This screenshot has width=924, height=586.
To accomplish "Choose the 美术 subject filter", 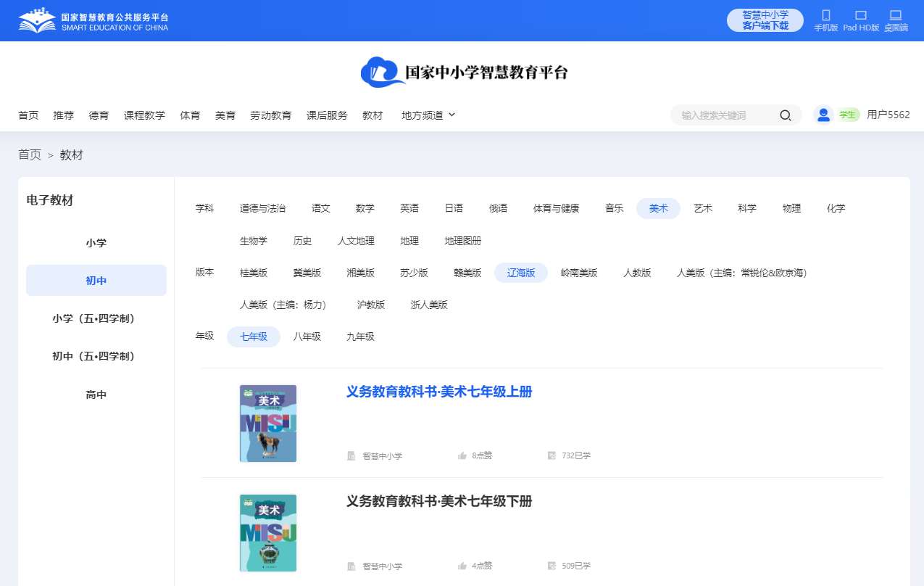I will click(x=659, y=209).
